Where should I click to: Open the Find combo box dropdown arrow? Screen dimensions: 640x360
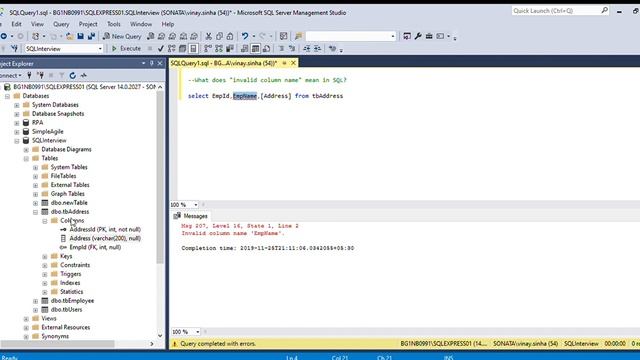pos(393,36)
